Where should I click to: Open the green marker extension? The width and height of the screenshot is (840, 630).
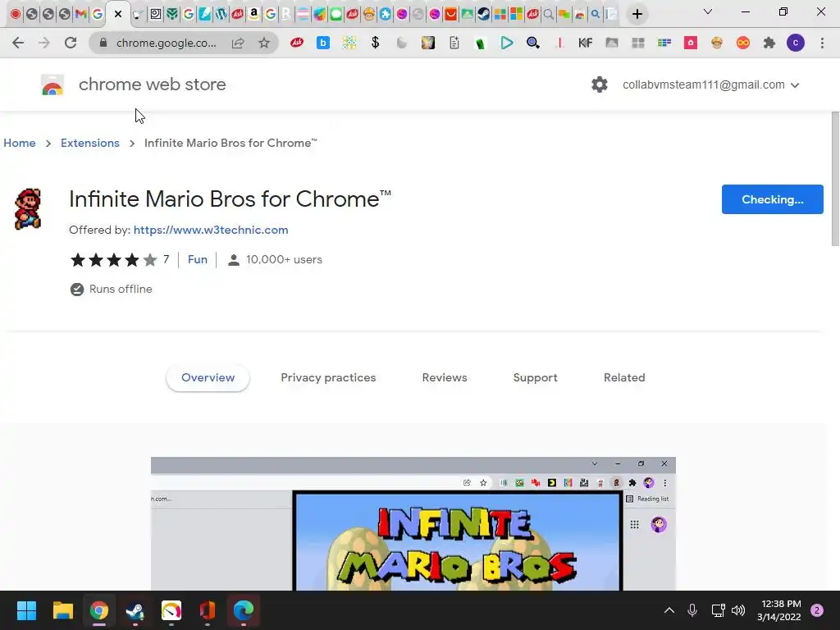[x=481, y=43]
